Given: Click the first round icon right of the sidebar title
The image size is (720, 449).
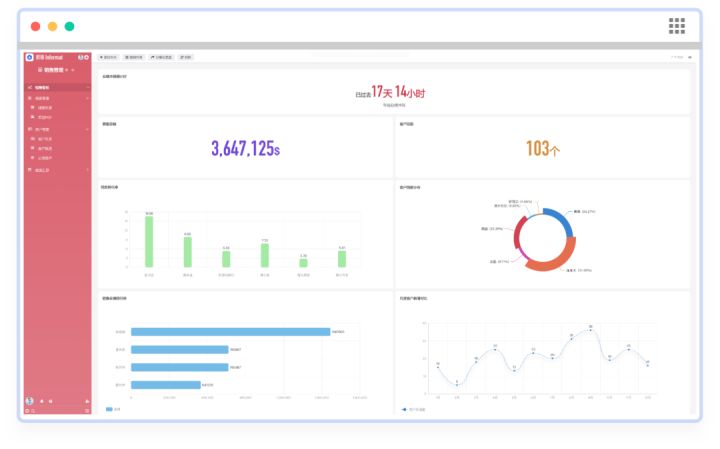Looking at the screenshot, I should pos(80,57).
